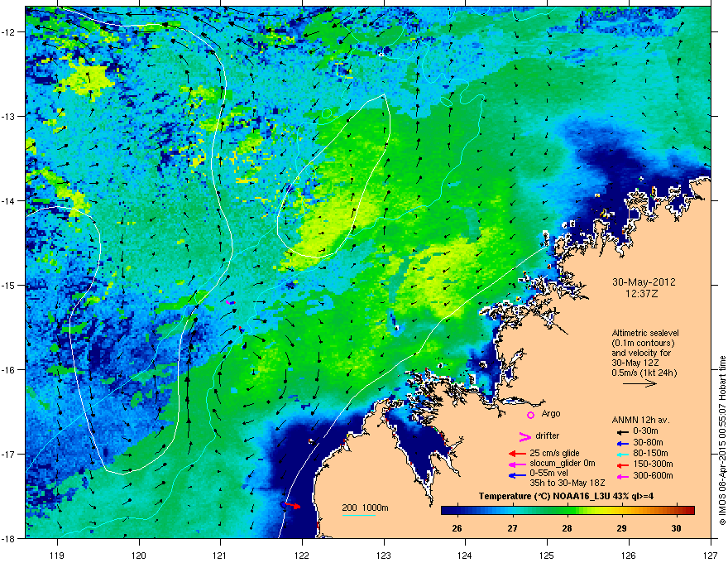The image size is (728, 563).
Task: Click the red ANMN 150-300m arrow symbol
Action: pyautogui.click(x=622, y=465)
